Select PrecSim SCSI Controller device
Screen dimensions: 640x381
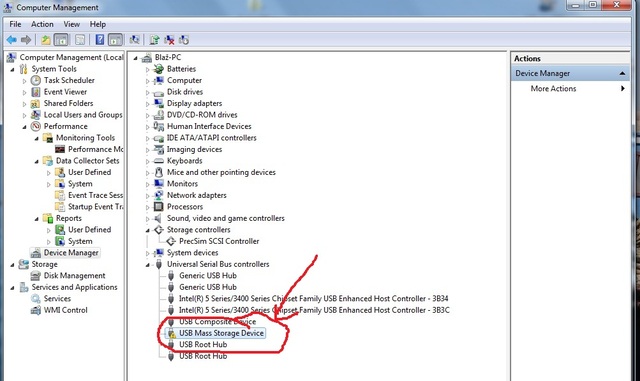219,241
